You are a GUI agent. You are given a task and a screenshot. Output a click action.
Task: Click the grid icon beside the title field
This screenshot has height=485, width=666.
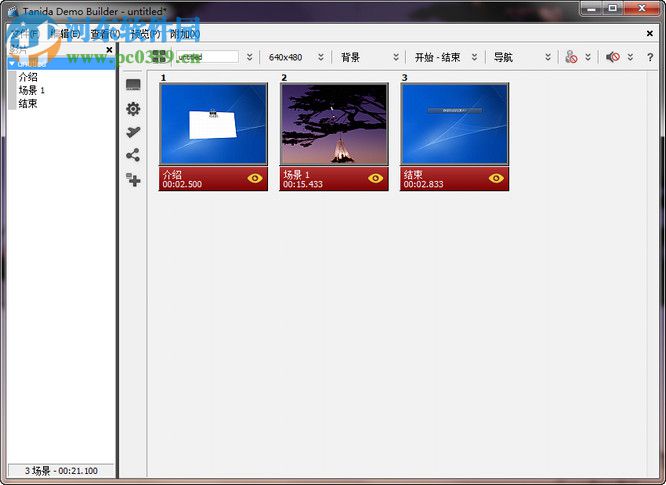[158, 56]
